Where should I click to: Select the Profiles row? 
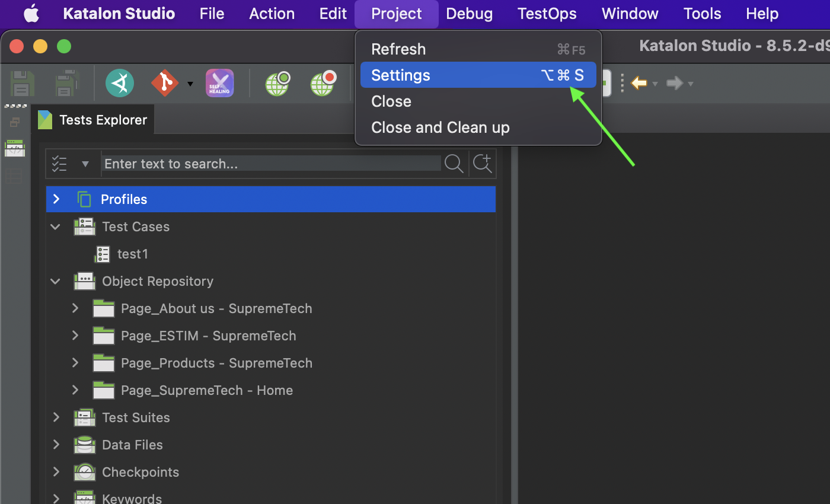271,199
